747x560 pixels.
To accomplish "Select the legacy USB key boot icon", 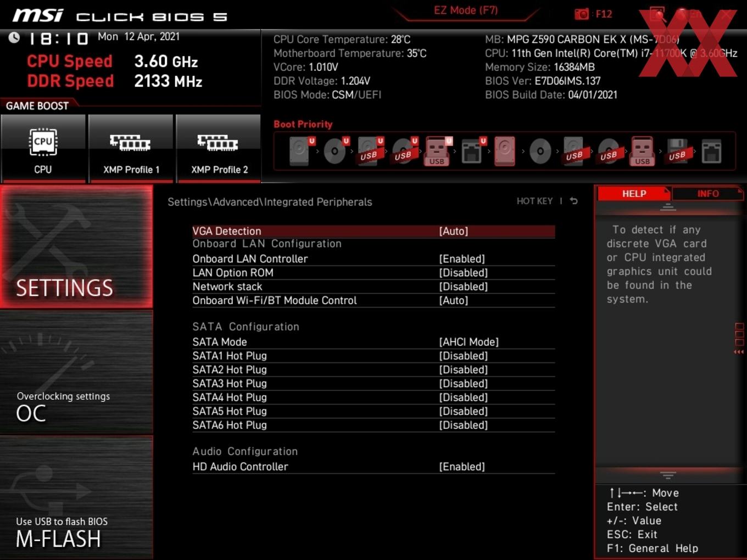I will coord(643,151).
